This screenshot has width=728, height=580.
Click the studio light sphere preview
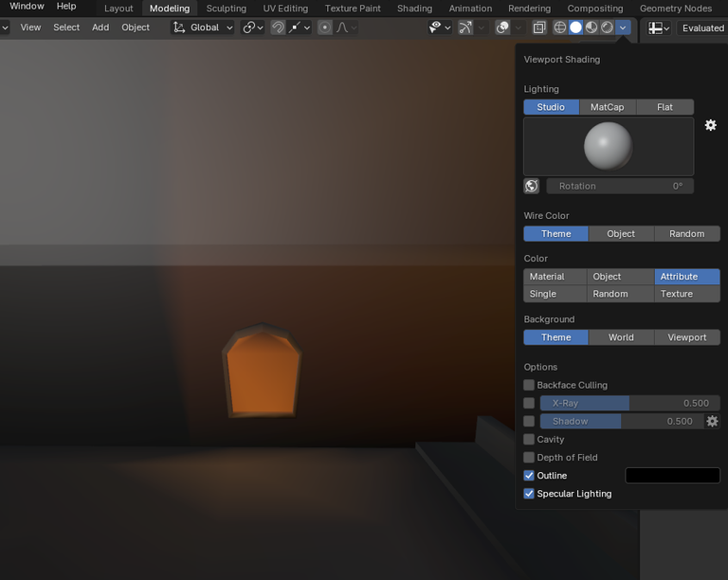pos(609,146)
